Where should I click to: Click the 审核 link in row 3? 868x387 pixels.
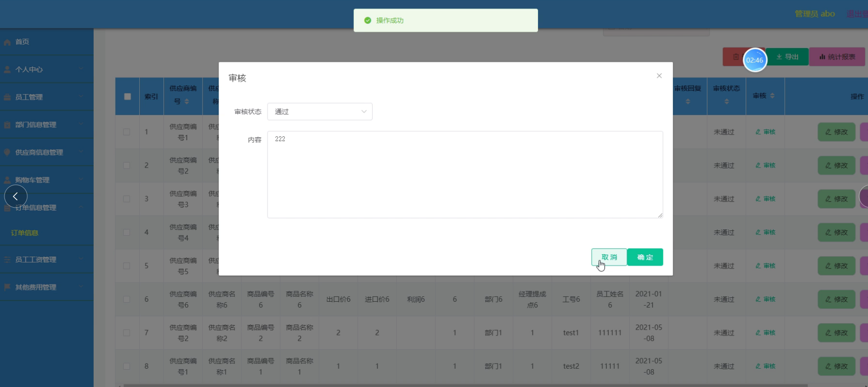(x=765, y=199)
